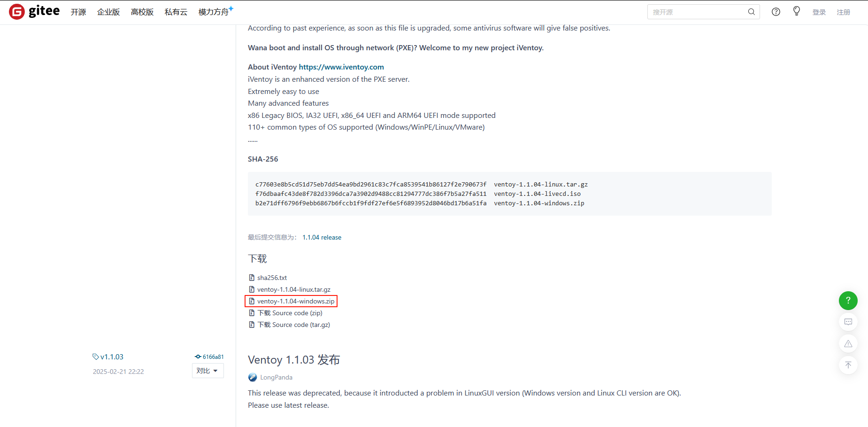Click the Gitee logo
This screenshot has height=427, width=868.
pyautogui.click(x=34, y=11)
